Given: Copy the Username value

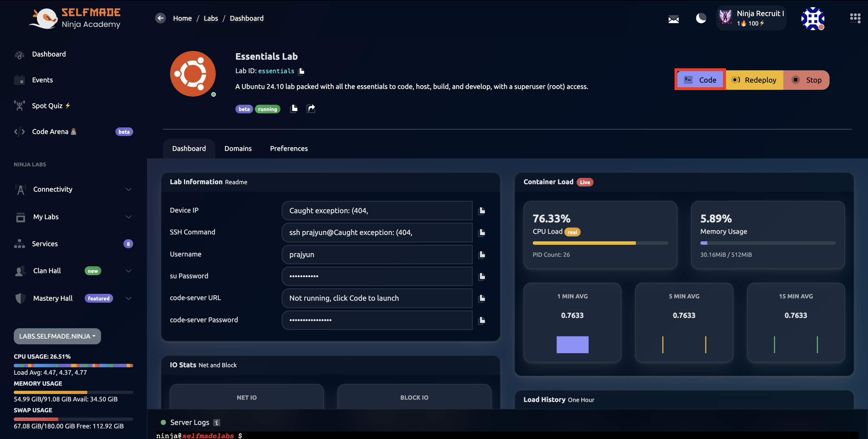Looking at the screenshot, I should tap(482, 255).
